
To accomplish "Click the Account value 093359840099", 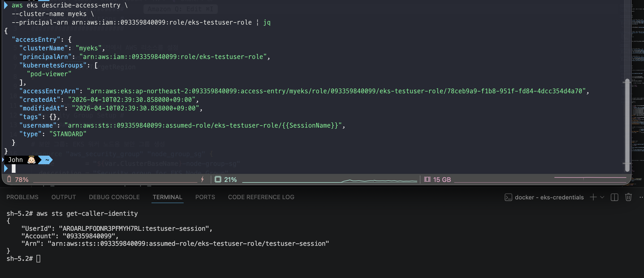I will [x=89, y=236].
